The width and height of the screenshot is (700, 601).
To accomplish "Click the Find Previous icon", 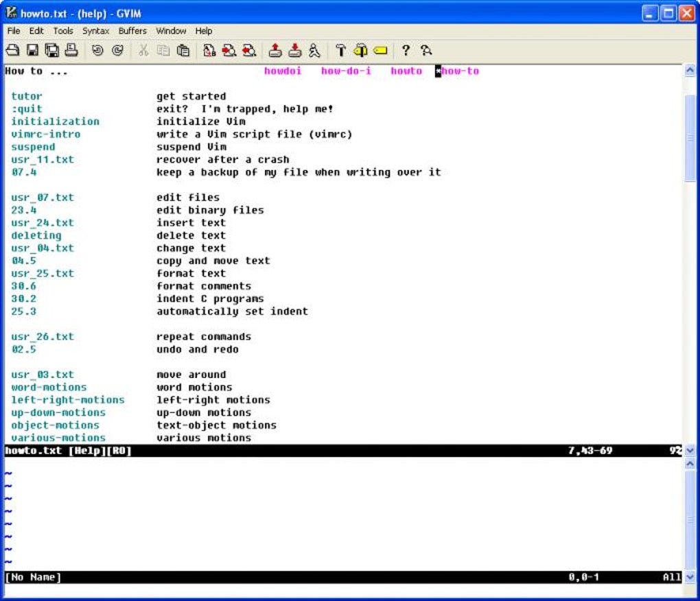I will point(249,50).
